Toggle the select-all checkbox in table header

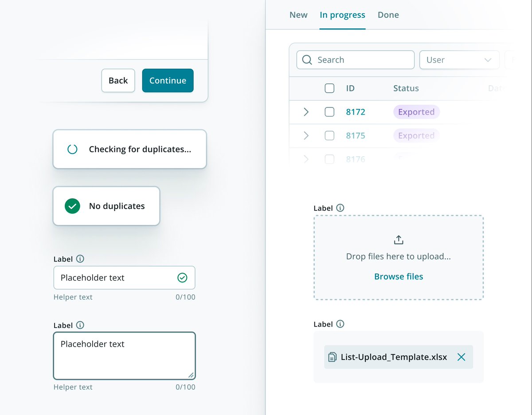(329, 88)
